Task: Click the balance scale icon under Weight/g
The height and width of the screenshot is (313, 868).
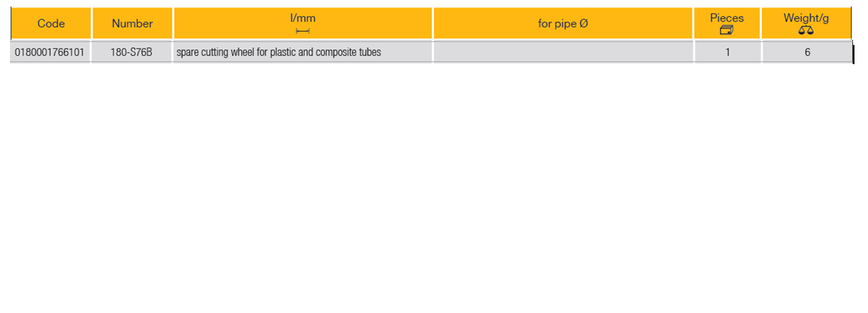Action: click(806, 30)
